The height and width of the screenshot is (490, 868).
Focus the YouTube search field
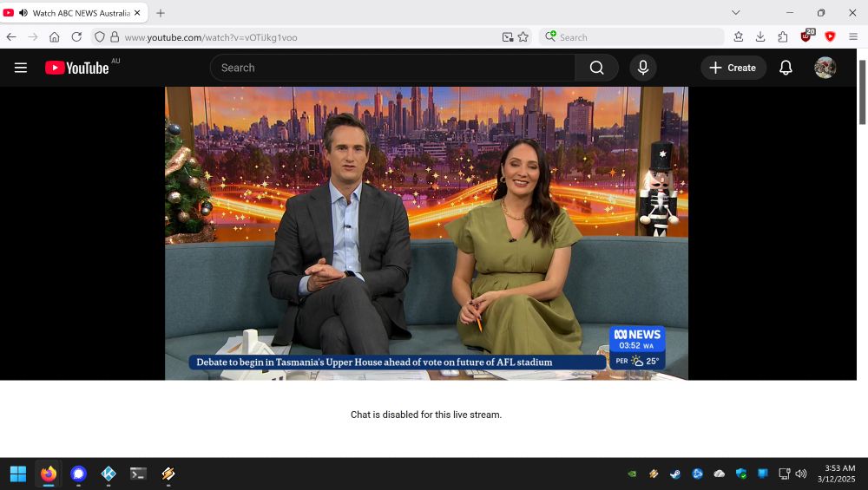[392, 68]
